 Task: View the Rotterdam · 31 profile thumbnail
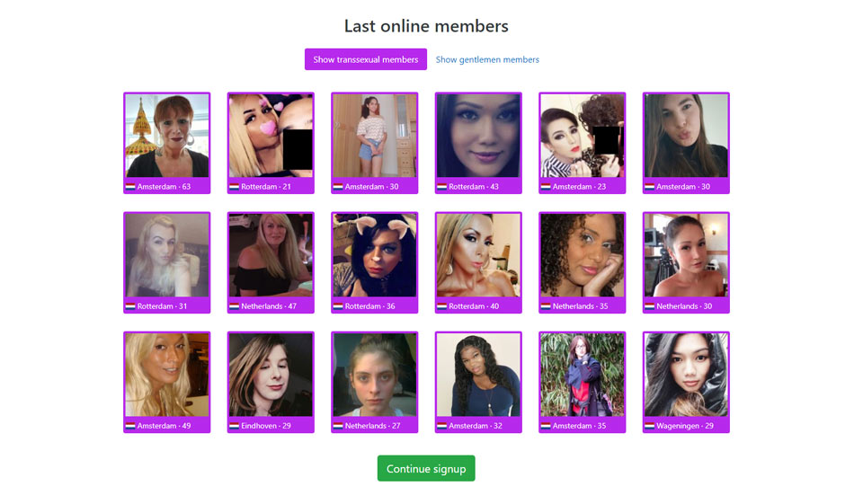pos(167,262)
